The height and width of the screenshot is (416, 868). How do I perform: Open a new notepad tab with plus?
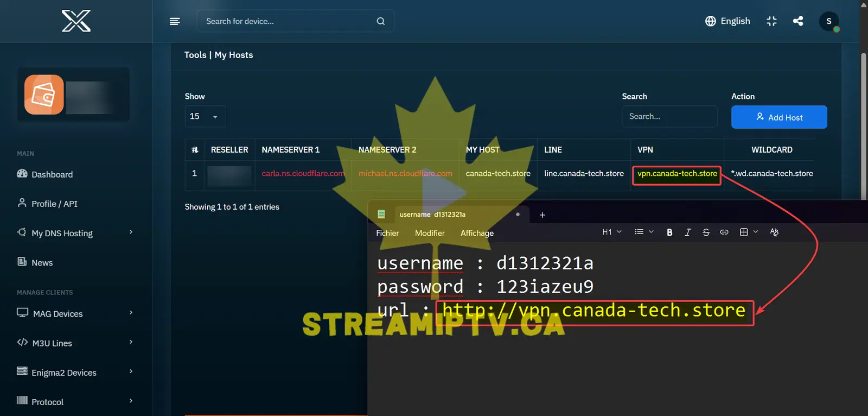(542, 215)
